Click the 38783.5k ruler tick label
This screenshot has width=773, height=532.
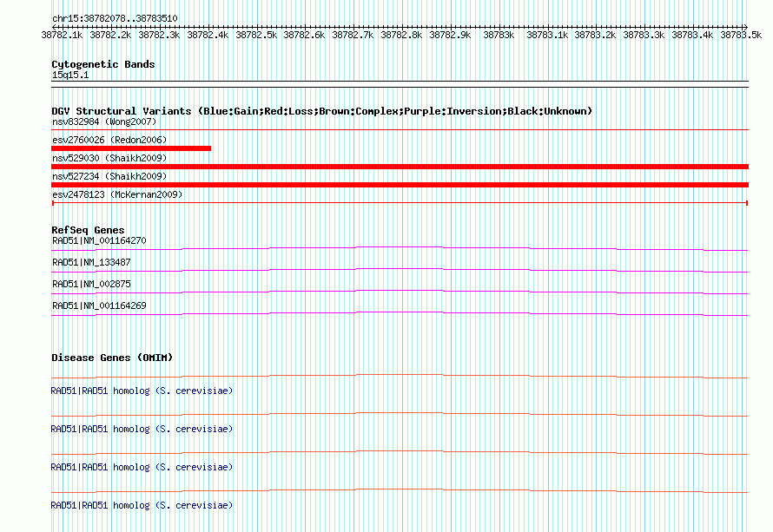coord(741,35)
